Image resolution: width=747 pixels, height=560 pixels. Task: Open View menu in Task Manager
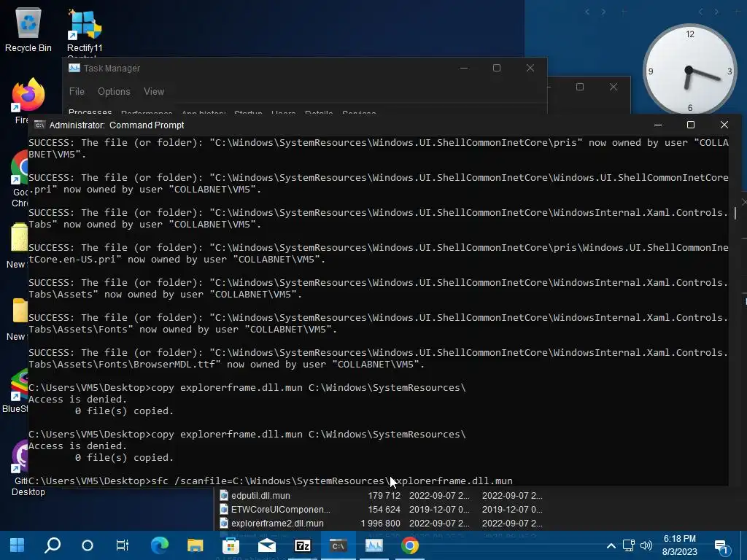[154, 91]
